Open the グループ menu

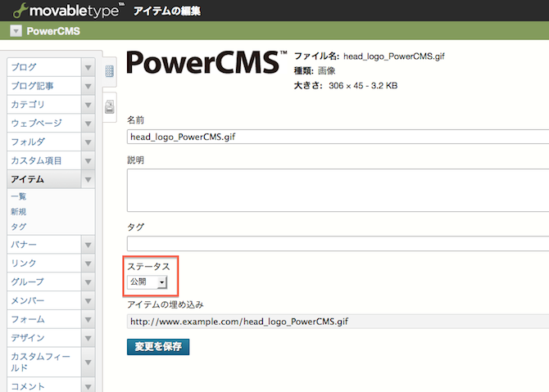pos(44,282)
